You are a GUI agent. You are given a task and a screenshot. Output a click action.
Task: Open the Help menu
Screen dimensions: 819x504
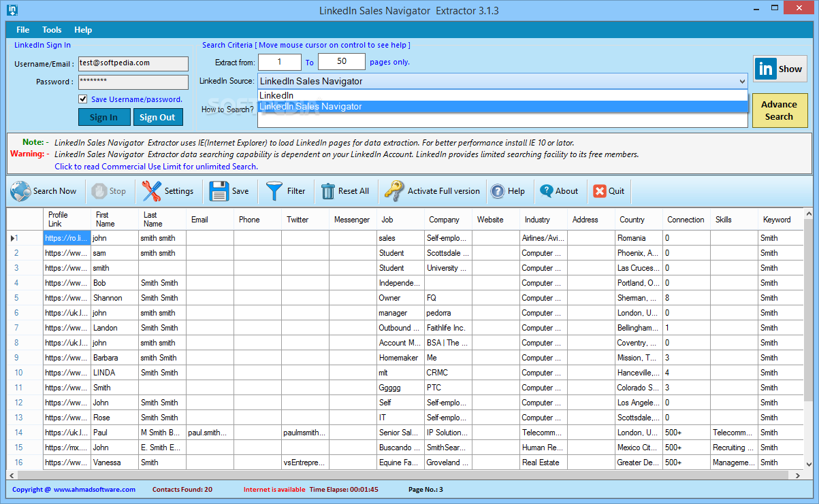(83, 30)
